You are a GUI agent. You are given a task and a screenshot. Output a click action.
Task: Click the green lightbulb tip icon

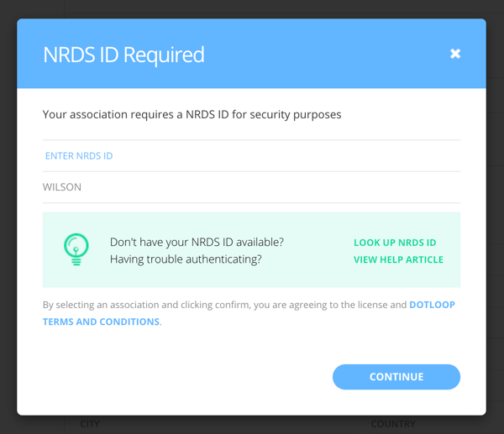(x=76, y=249)
